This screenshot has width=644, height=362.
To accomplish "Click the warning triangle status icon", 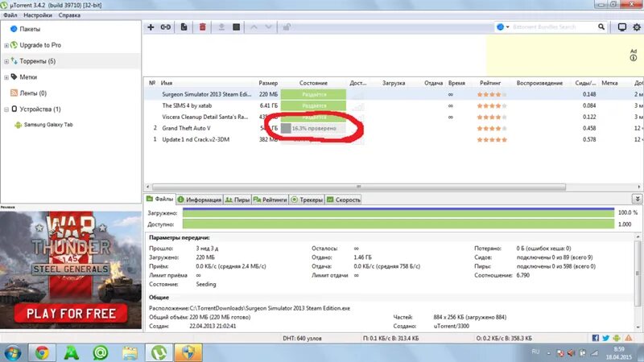I will [629, 338].
